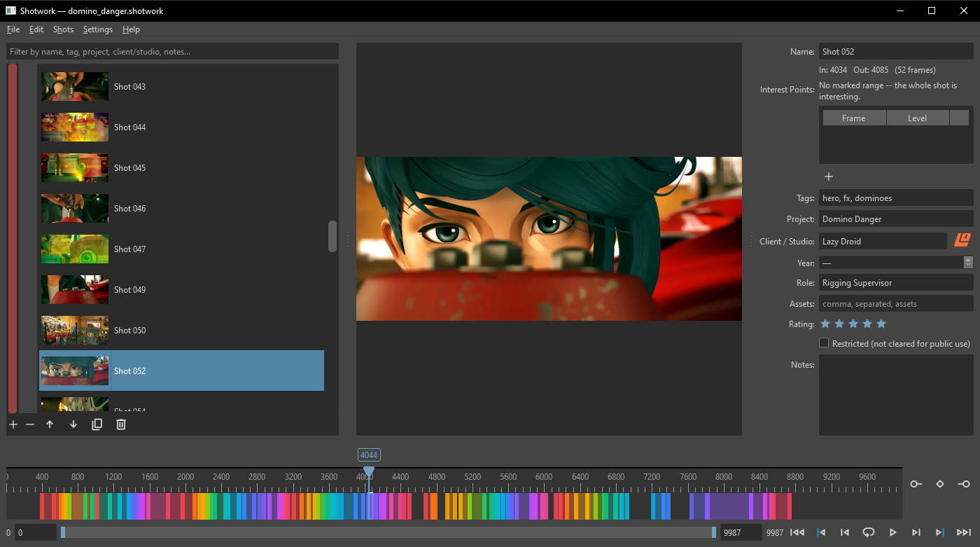
Task: Click the Lazy Droid studio logo icon
Action: pos(962,241)
